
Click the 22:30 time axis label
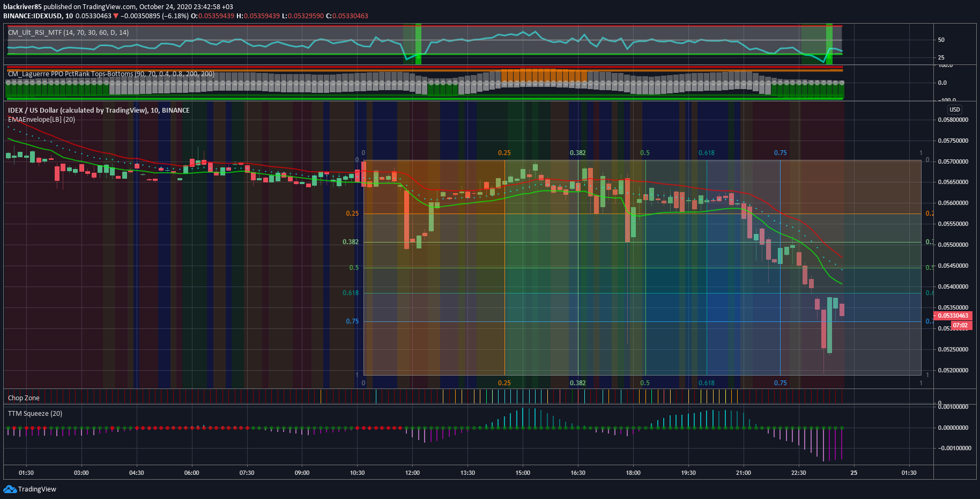(799, 473)
